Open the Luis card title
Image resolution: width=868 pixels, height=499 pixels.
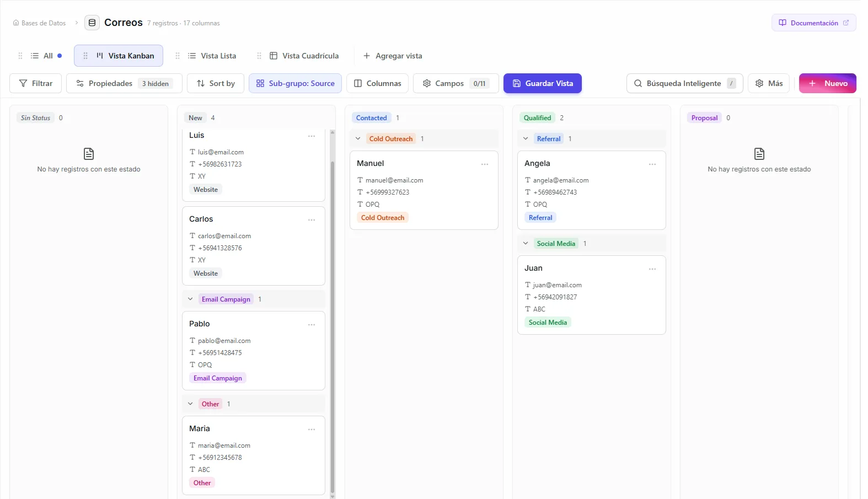(196, 135)
